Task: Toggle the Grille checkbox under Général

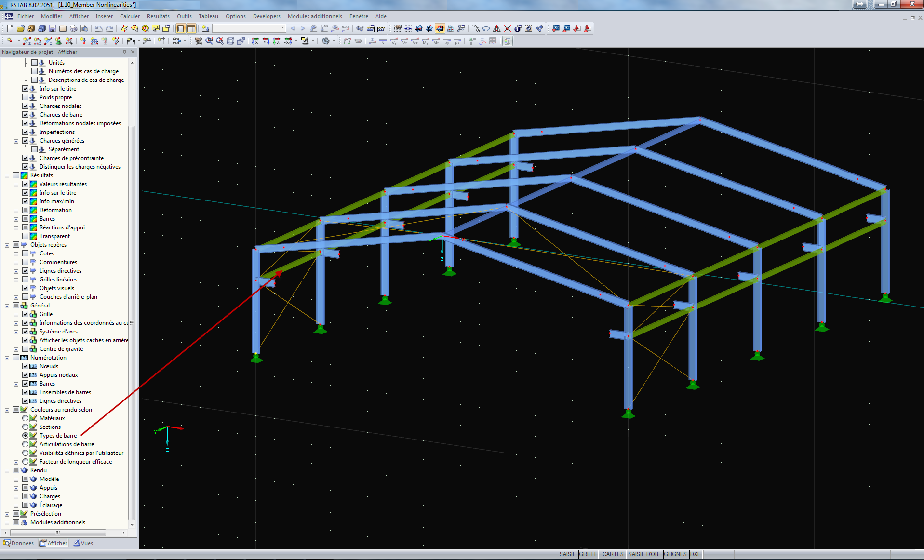Action: pos(26,314)
